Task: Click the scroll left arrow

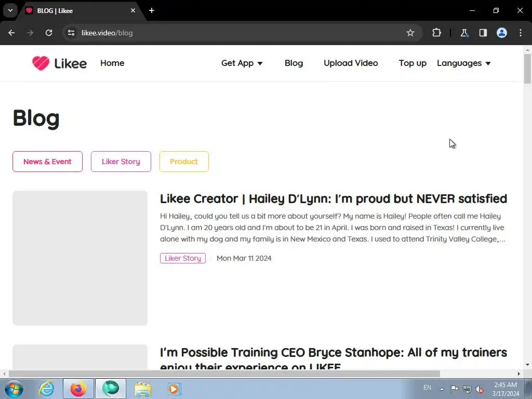Action: [4, 374]
